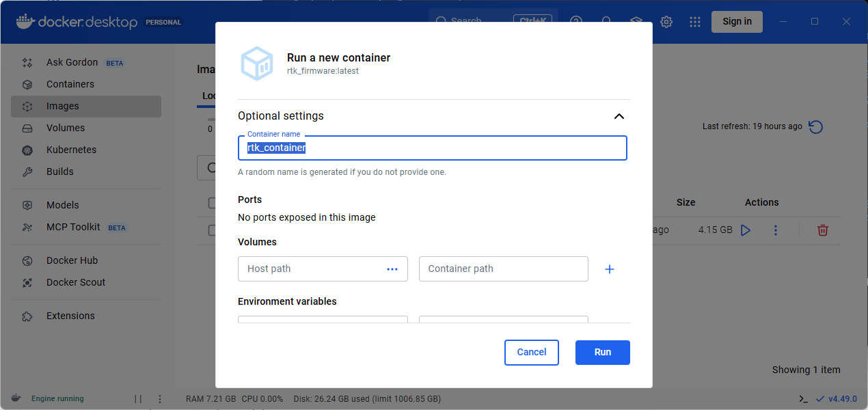Run the new rtk_container
868x410 pixels.
coord(602,352)
